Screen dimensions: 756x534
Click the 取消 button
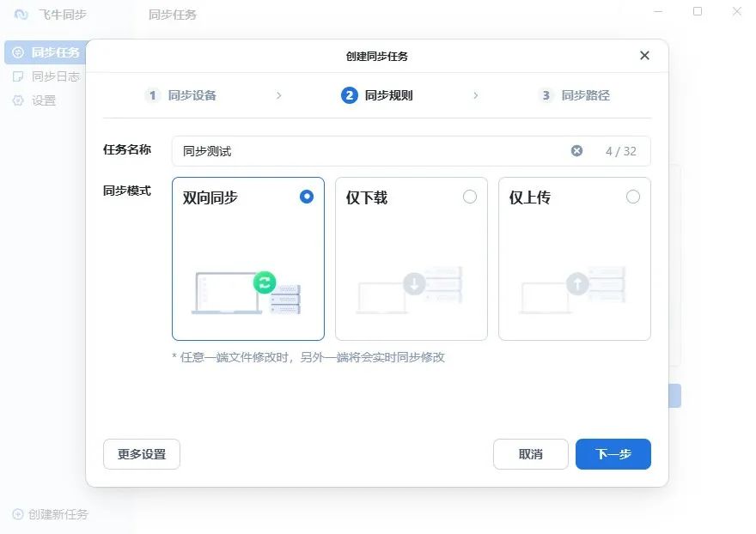tap(531, 454)
